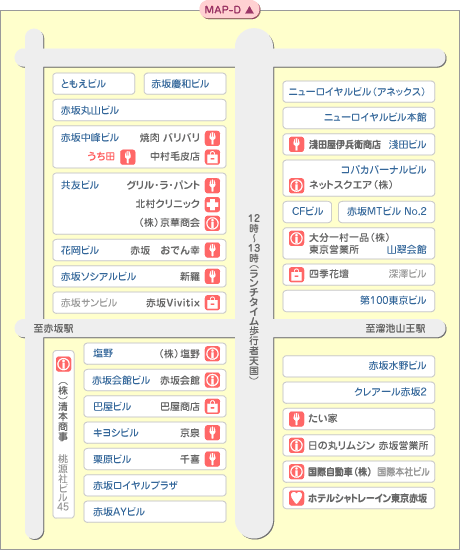Click restaurant icon next to 焼肉 バリバリ
This screenshot has height=558, width=460.
coord(212,138)
